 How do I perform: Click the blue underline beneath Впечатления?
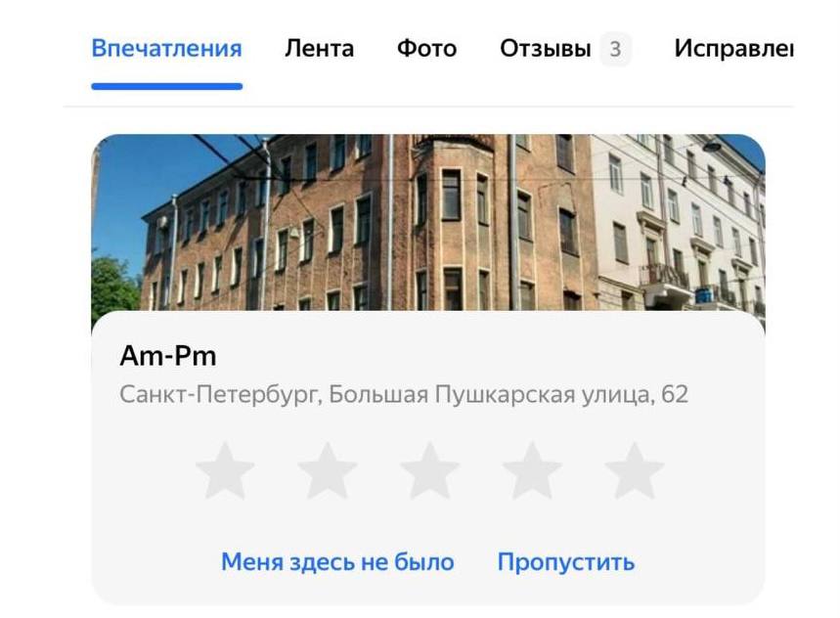(x=166, y=86)
